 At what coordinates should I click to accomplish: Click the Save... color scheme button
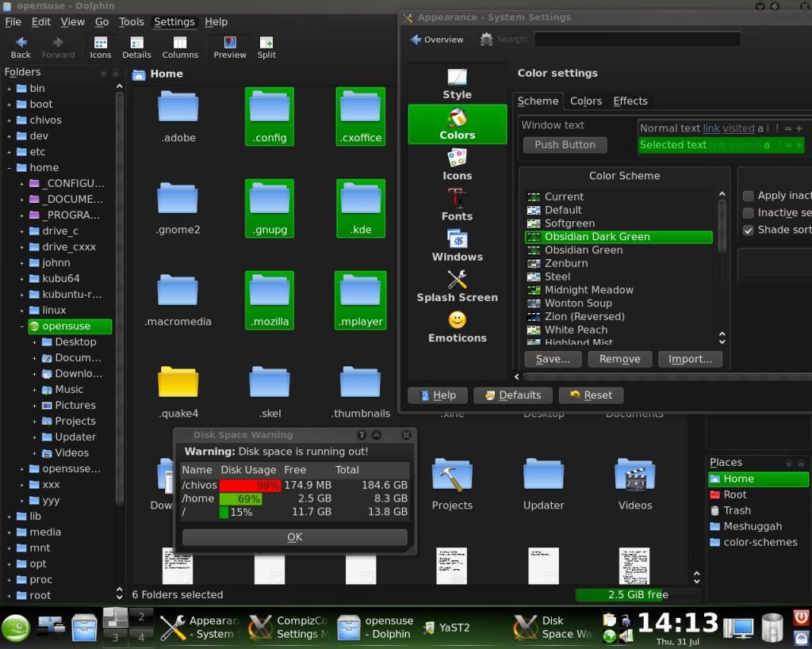click(x=553, y=359)
